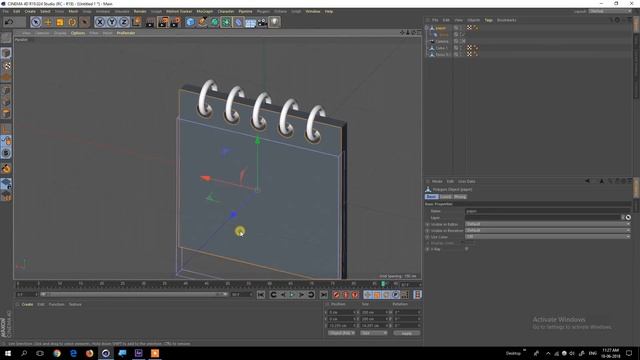
Task: Click the Record Active Objects button
Action: (336, 295)
